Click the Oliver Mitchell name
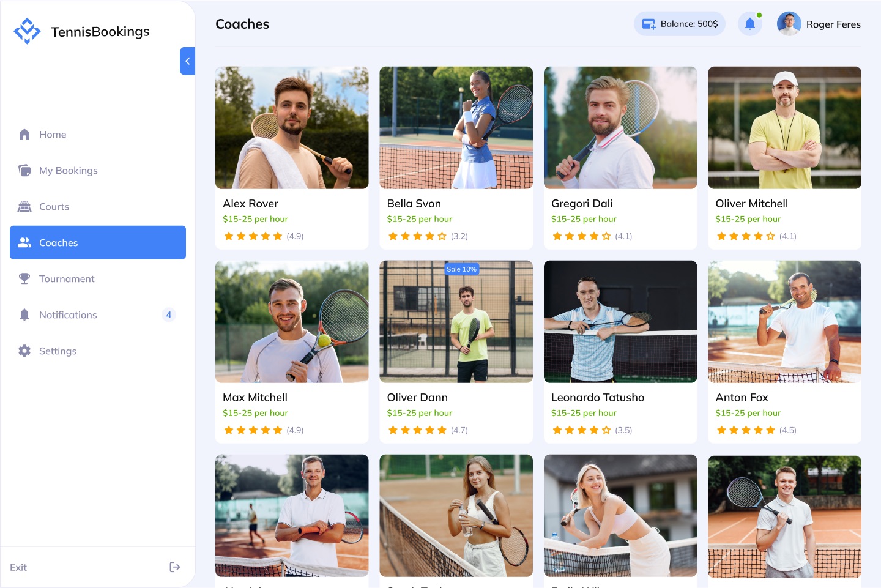Image resolution: width=881 pixels, height=588 pixels. 752,203
